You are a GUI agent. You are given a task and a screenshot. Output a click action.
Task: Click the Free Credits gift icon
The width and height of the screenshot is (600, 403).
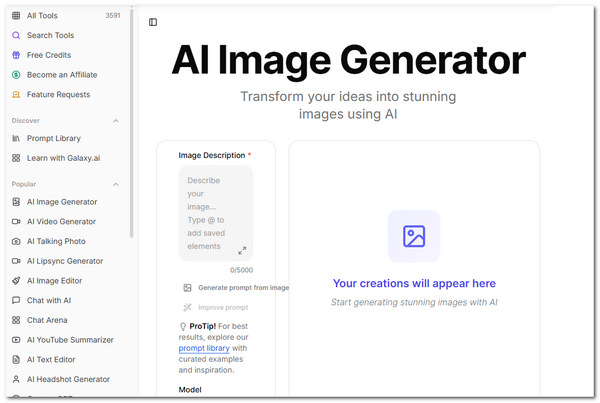16,55
